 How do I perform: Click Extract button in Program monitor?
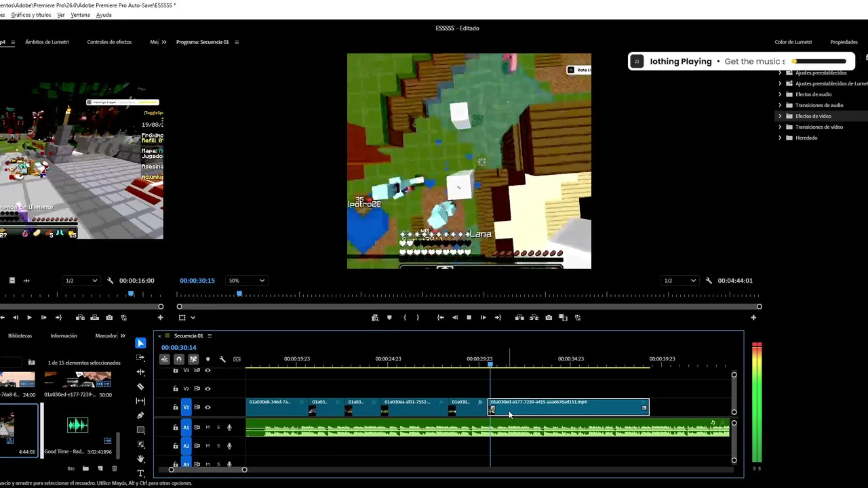[x=534, y=317]
